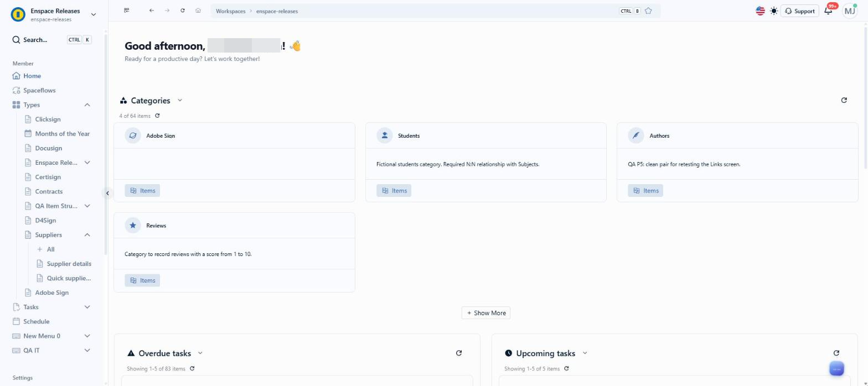Open the Support button
Image resolution: width=868 pixels, height=386 pixels.
(x=800, y=11)
